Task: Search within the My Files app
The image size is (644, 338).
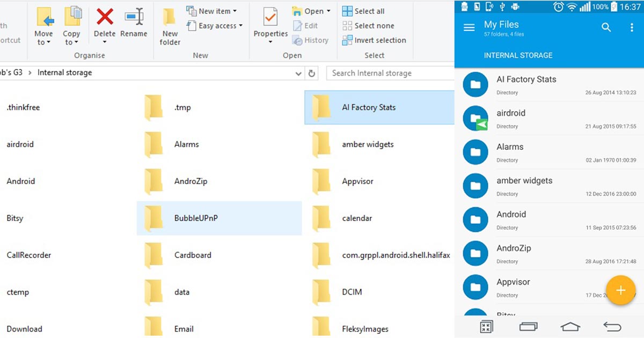Action: (x=606, y=27)
